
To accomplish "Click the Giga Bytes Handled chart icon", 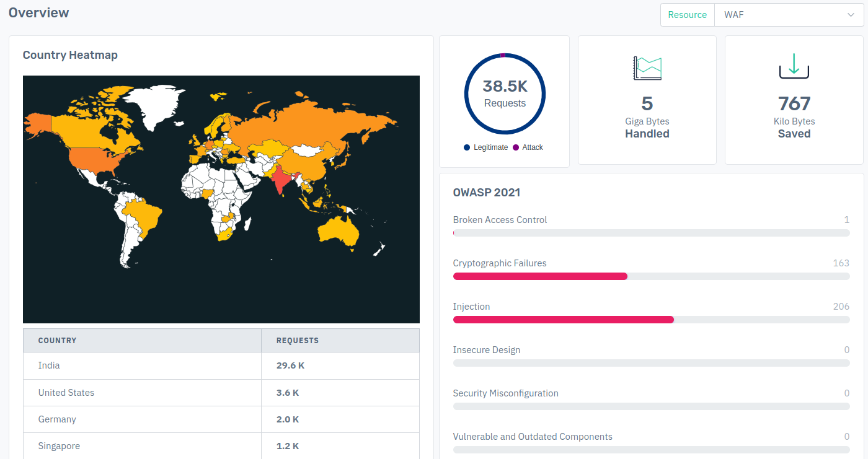I will pyautogui.click(x=647, y=68).
